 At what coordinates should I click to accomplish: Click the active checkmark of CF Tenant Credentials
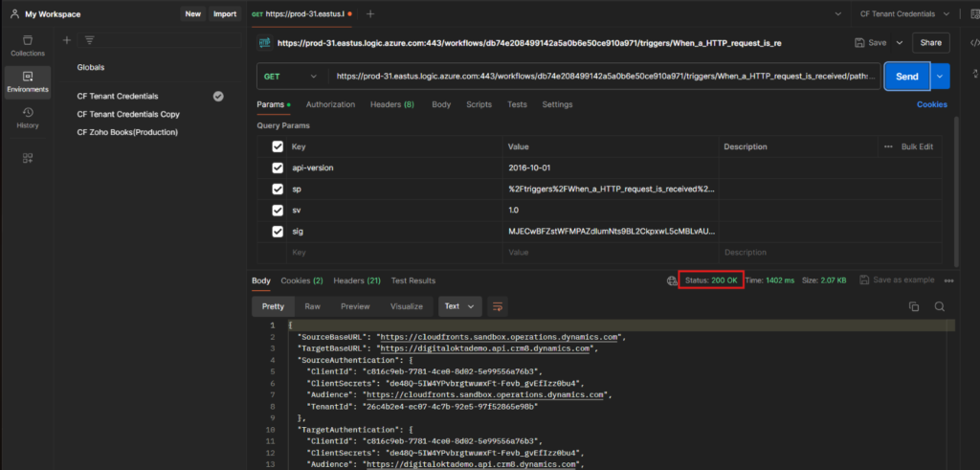click(x=218, y=97)
